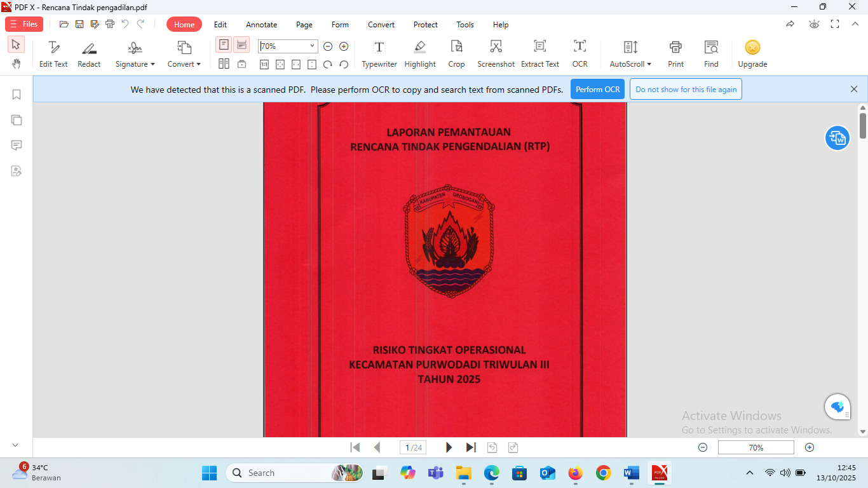Toggle single page view mode
This screenshot has width=868, height=488.
(x=224, y=45)
